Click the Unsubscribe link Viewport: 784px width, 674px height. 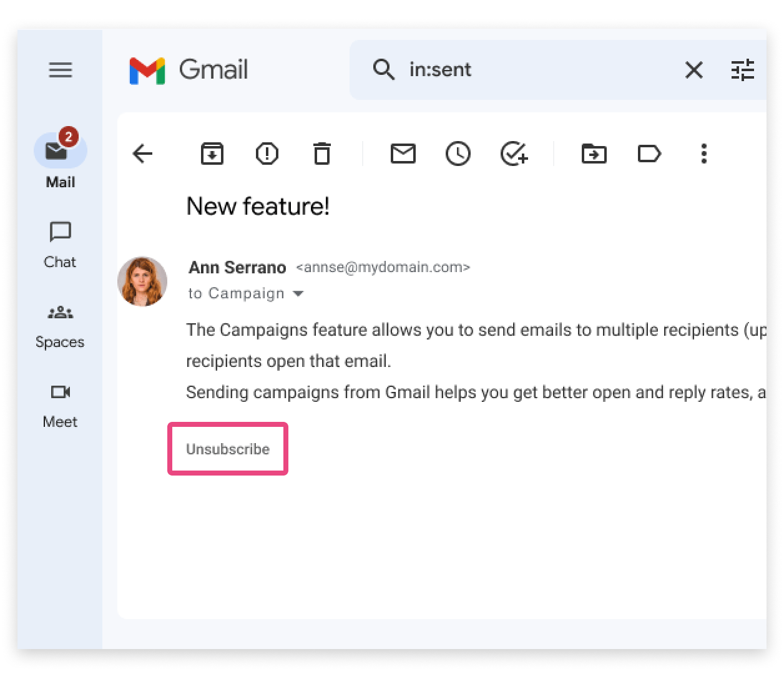[x=227, y=449]
